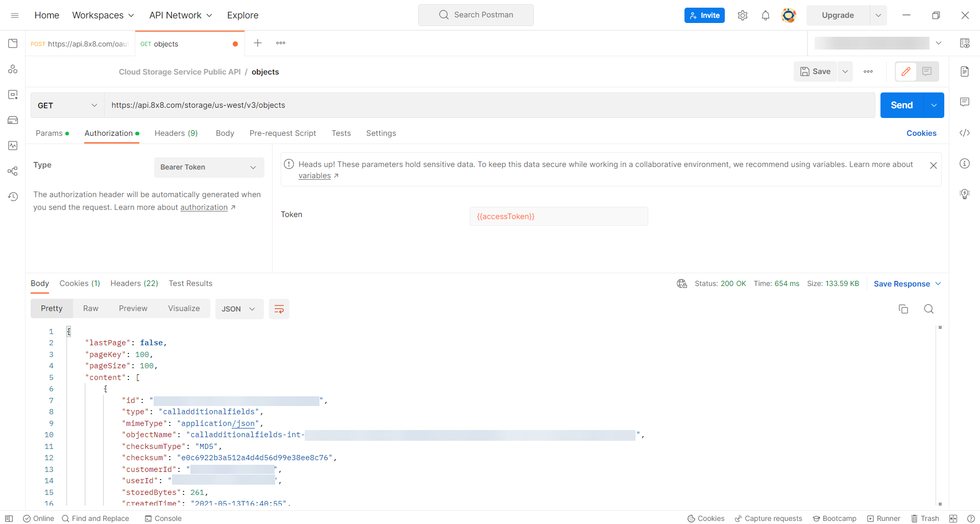Click the Save button
The height and width of the screenshot is (524, 980).
pyautogui.click(x=816, y=72)
